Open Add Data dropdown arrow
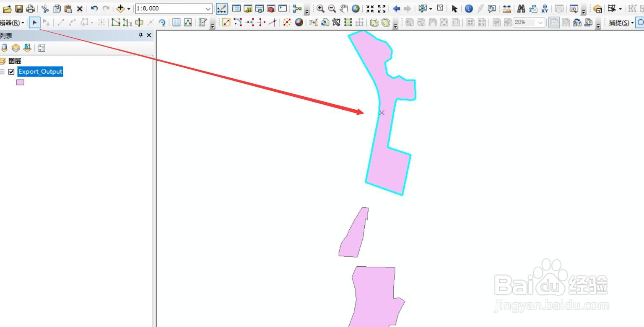This screenshot has height=327, width=644. [x=129, y=8]
